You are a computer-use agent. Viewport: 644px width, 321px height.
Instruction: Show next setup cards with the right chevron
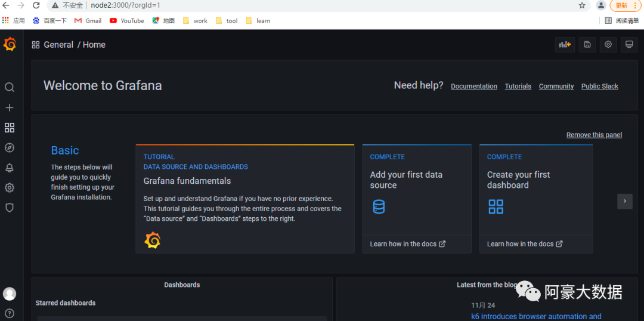(625, 201)
